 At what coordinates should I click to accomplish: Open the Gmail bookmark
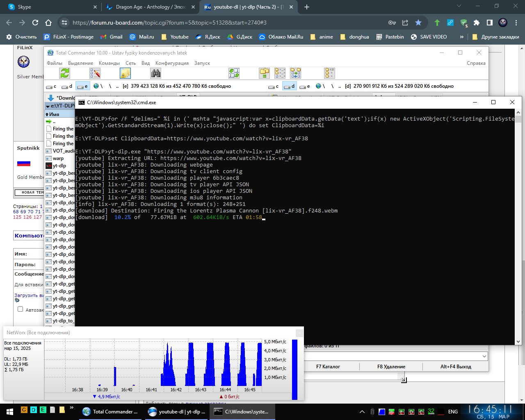pos(111,37)
